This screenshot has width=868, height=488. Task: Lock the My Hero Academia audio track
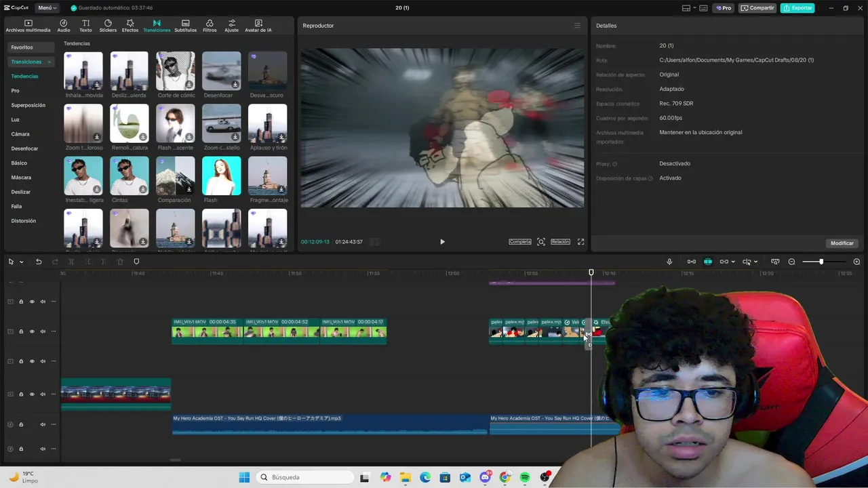click(x=21, y=424)
